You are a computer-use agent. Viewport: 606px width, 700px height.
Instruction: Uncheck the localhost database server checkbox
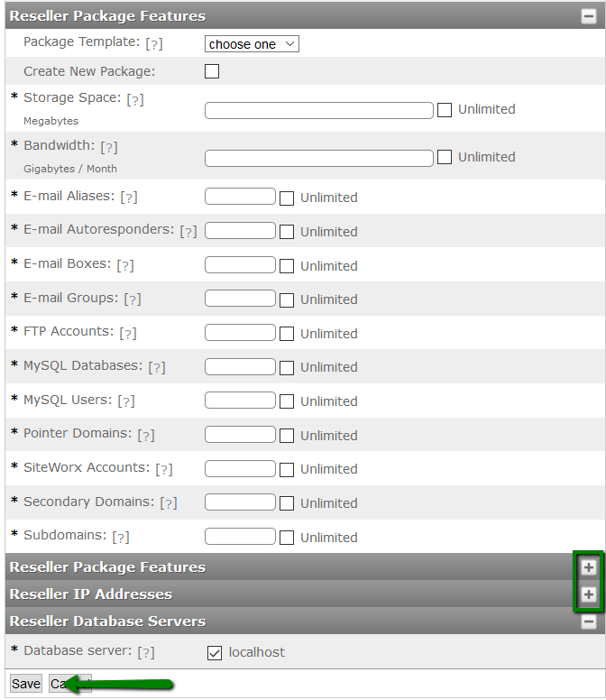[x=215, y=652]
